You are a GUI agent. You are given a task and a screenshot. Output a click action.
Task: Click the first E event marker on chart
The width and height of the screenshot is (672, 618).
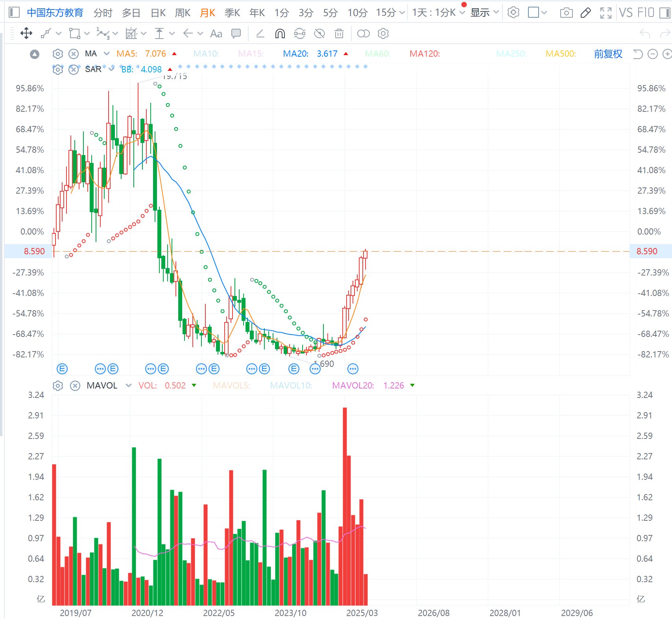(62, 369)
